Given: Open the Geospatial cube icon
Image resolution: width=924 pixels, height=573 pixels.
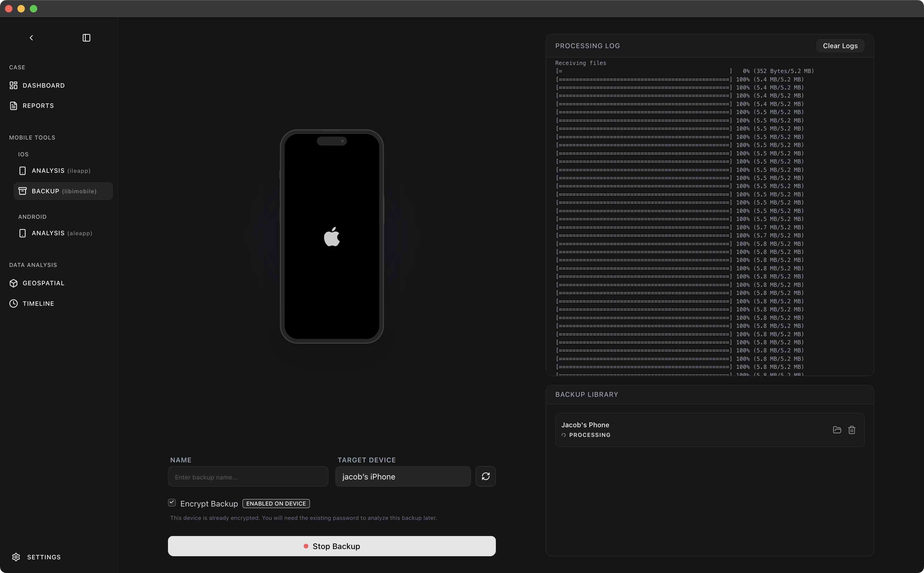Looking at the screenshot, I should tap(14, 283).
